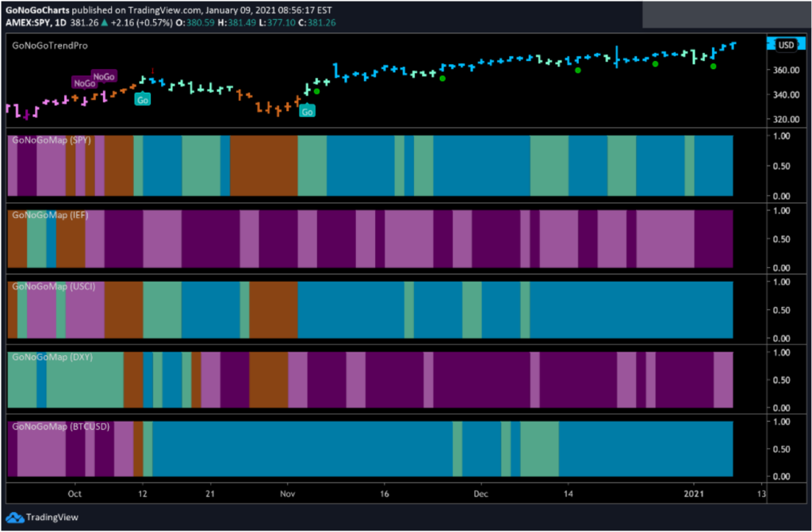Select the GoNoGoMap (USCI) pane label
Viewport: 812px width, 532px height.
click(x=53, y=286)
